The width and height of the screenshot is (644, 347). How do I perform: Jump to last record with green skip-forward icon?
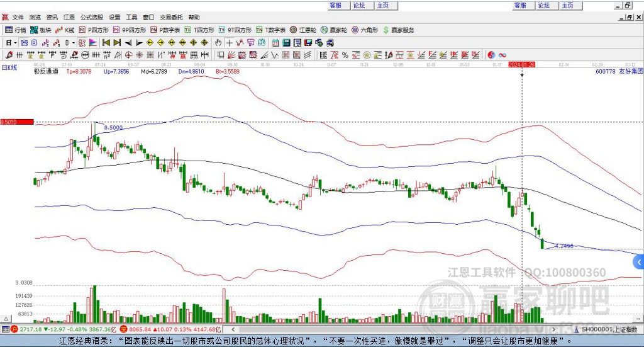pyautogui.click(x=117, y=43)
